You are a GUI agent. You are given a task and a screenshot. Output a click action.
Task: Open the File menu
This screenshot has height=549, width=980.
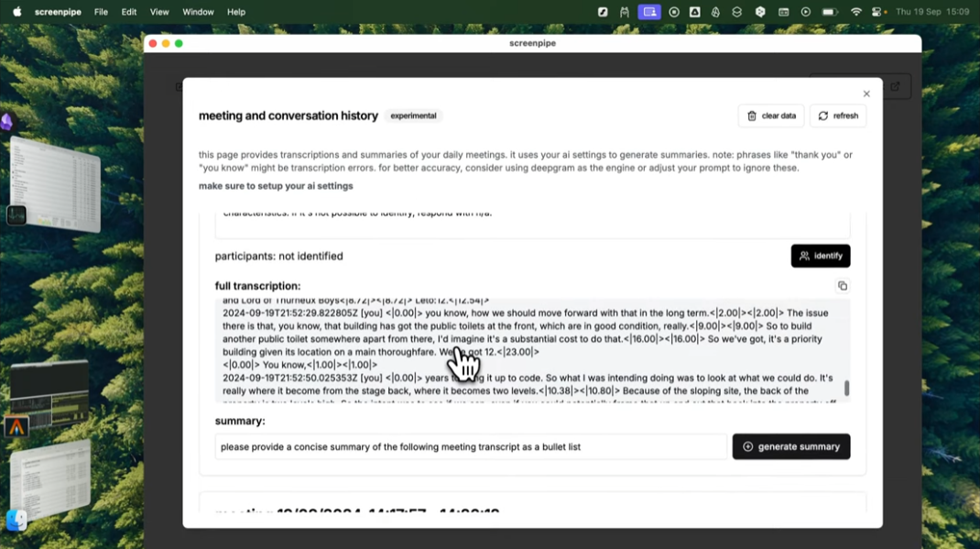pos(101,12)
